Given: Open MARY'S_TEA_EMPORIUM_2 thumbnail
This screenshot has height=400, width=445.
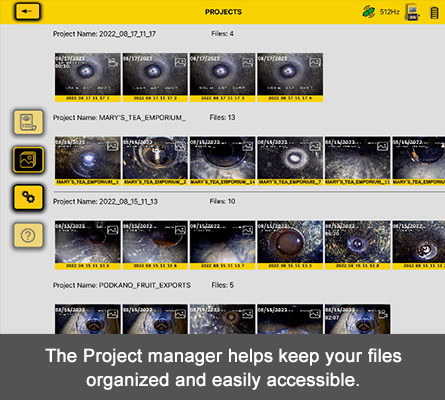Looking at the screenshot, I should pyautogui.click(x=155, y=161).
